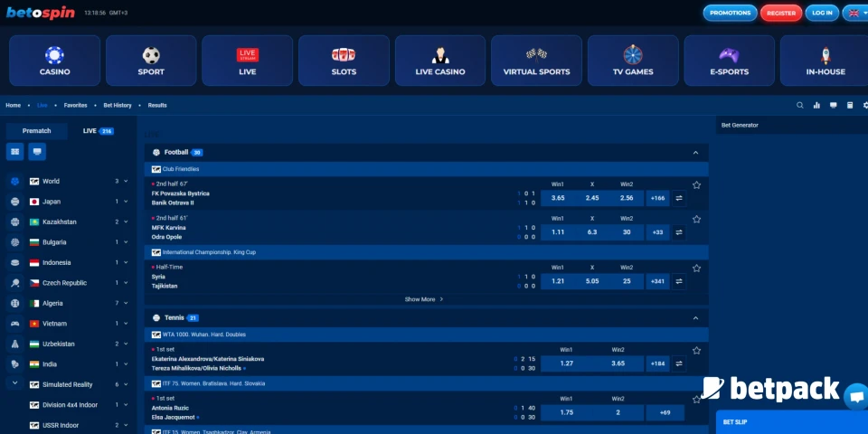Select Division 4x4 Indoor league
The image size is (868, 434).
pos(70,405)
